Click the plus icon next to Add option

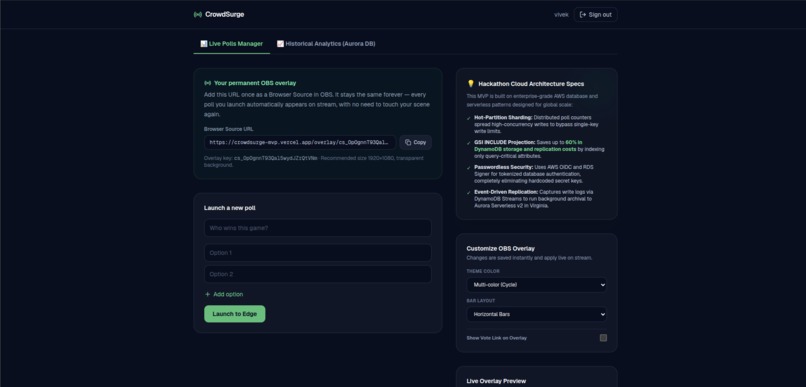click(208, 294)
